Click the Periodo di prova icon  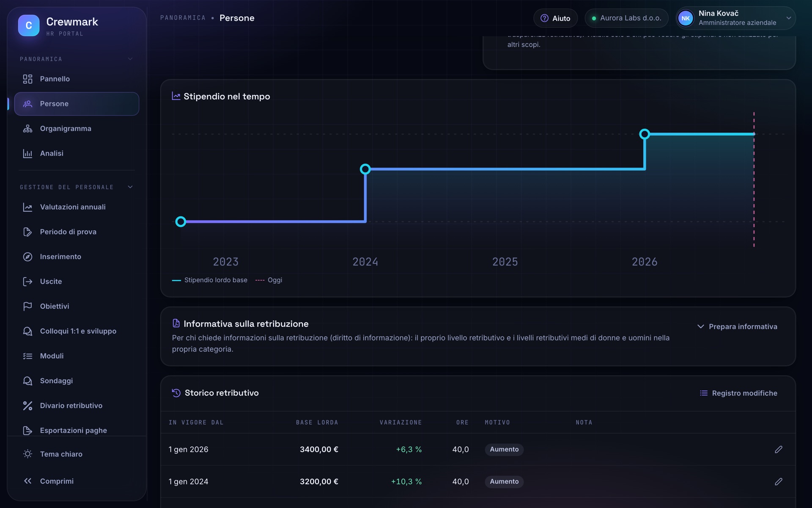(27, 232)
